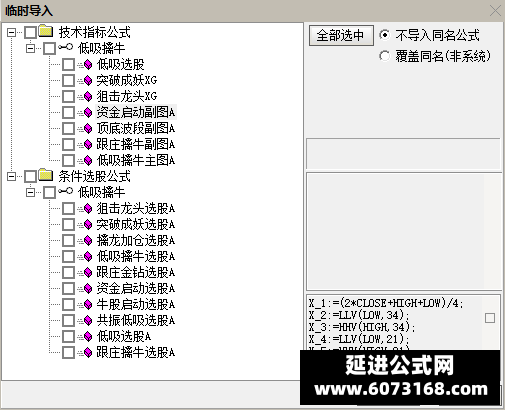Collapse the 条件选股公式 tree node
Screen dimensions: 505x410
point(12,176)
